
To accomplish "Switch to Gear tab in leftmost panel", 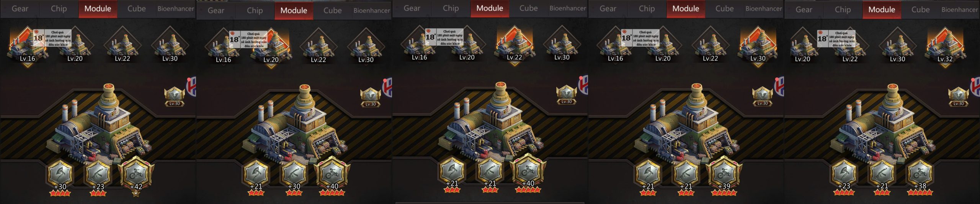I will (x=20, y=8).
